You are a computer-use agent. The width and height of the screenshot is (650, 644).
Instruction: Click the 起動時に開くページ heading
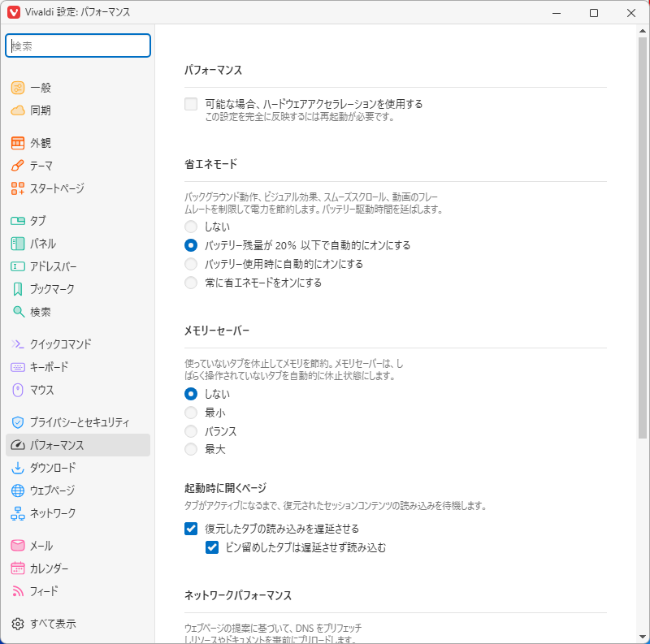pos(225,488)
